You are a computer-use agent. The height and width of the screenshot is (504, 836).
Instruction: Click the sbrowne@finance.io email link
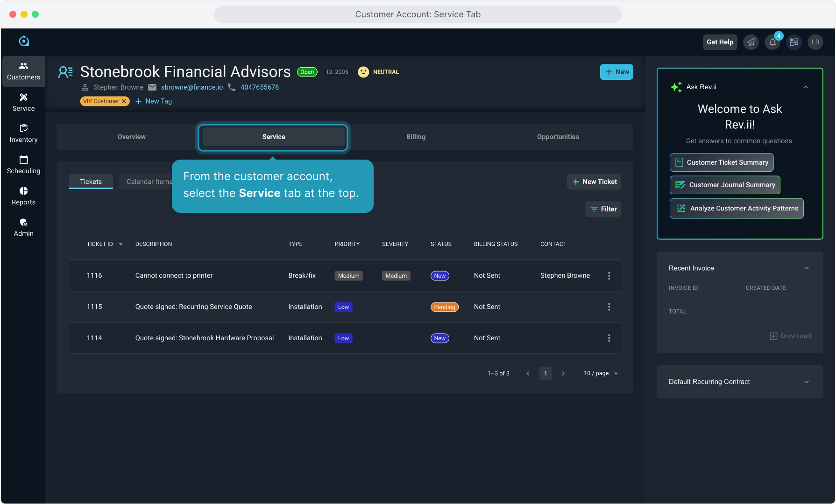coord(192,87)
